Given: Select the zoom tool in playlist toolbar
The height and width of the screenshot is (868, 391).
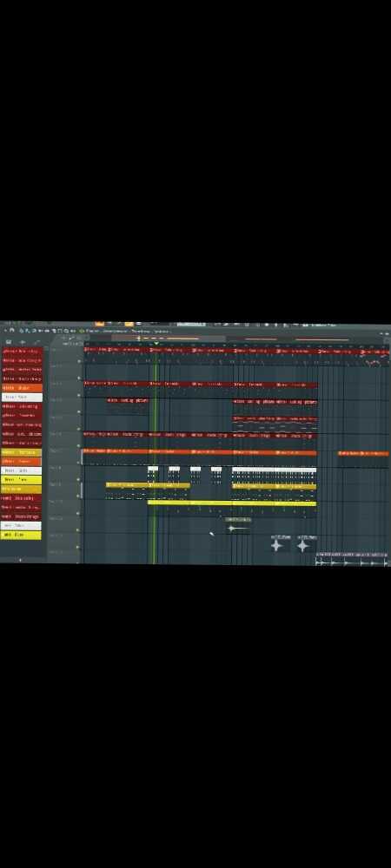Looking at the screenshot, I should coord(66,331).
